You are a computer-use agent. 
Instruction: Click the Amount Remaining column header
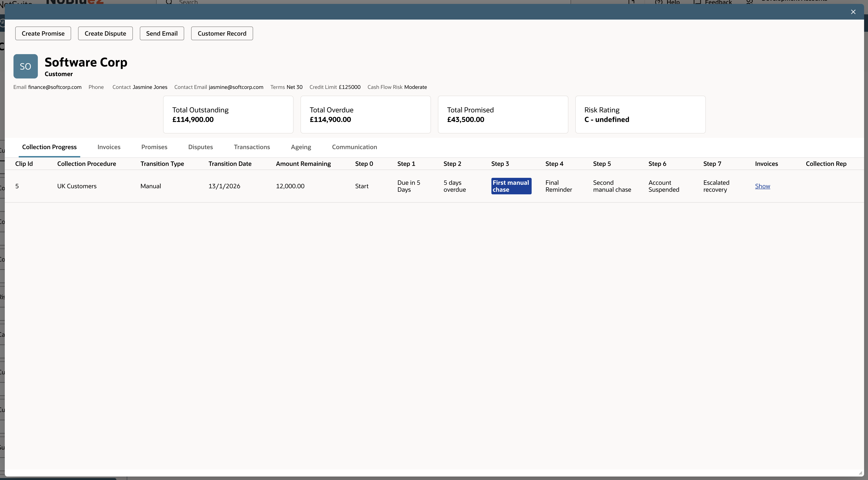[x=303, y=164]
